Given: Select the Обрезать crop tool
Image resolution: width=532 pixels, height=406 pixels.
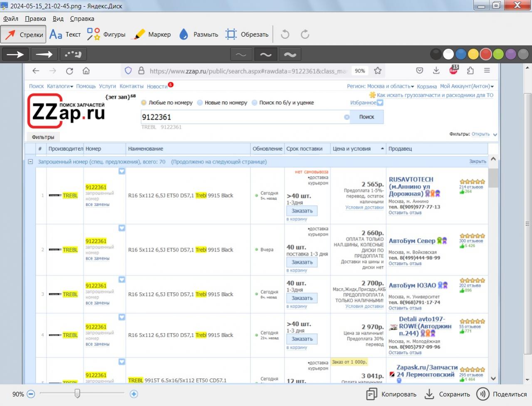Looking at the screenshot, I should point(247,35).
